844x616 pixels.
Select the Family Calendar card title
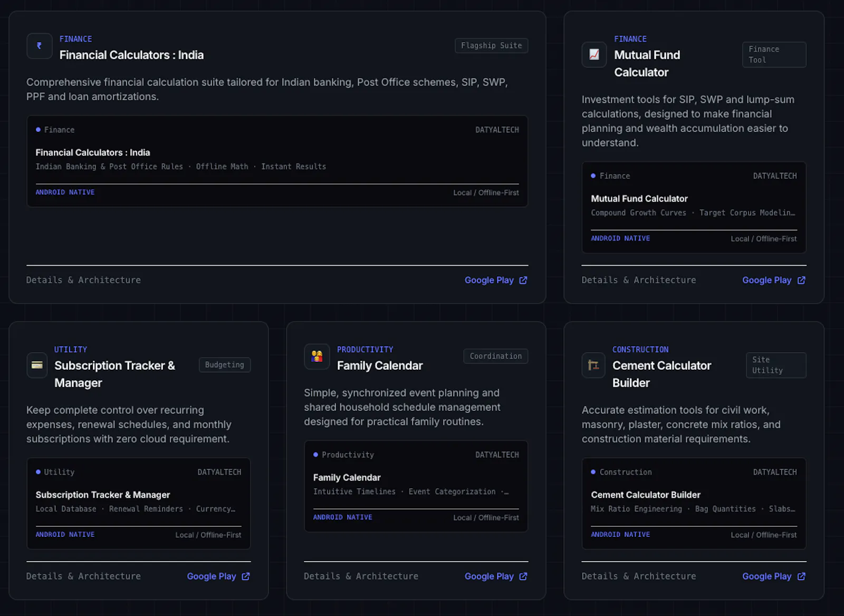coord(380,365)
